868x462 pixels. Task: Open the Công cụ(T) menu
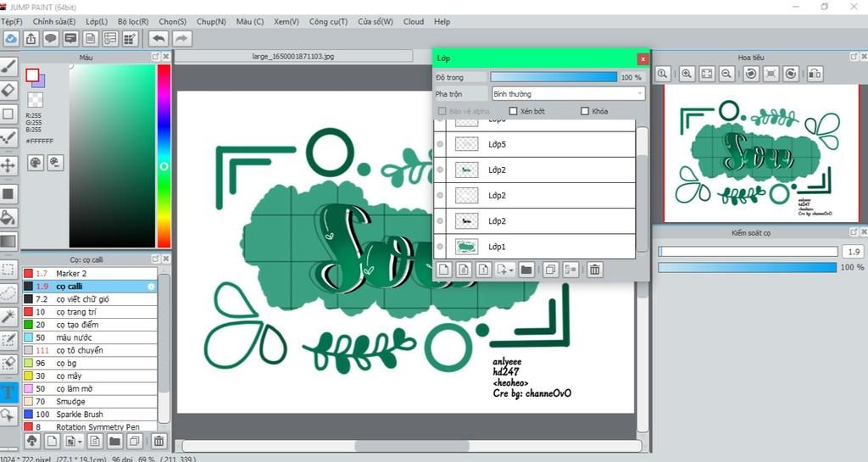[x=328, y=21]
